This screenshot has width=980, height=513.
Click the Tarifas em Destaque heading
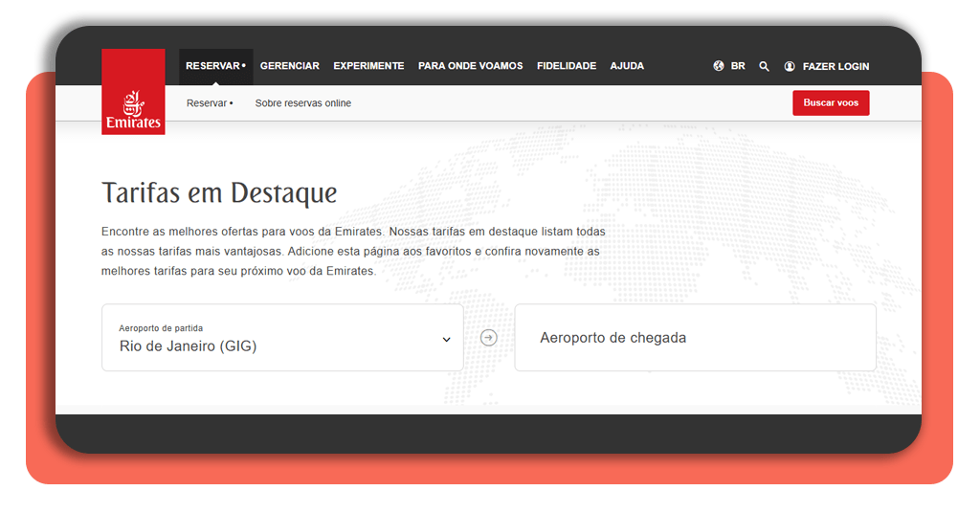(219, 192)
